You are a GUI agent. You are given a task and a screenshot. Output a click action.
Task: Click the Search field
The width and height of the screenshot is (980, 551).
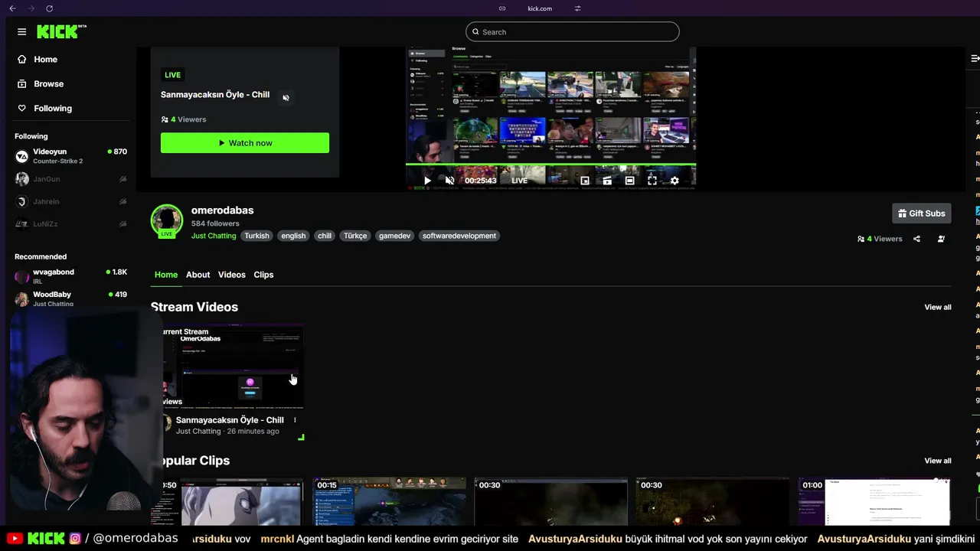coord(572,31)
